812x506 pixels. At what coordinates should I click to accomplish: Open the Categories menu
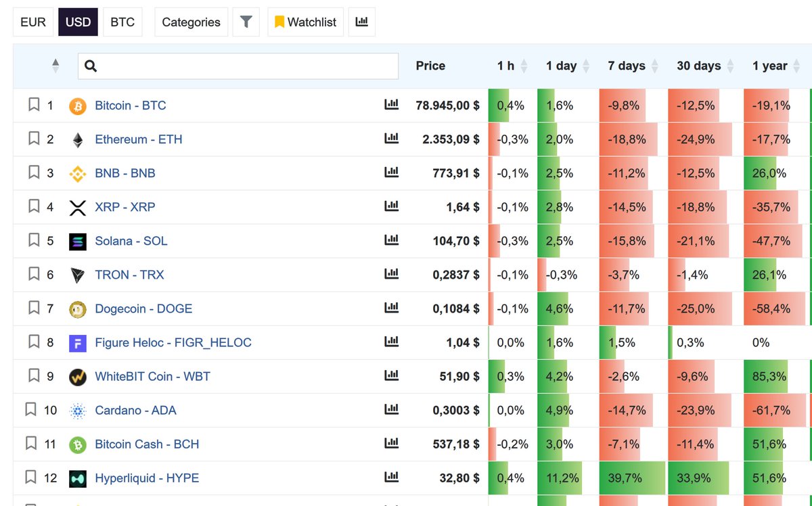[x=191, y=22]
